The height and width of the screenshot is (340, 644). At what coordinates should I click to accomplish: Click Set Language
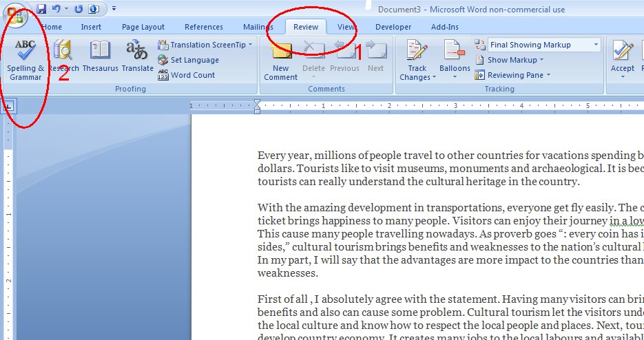189,60
